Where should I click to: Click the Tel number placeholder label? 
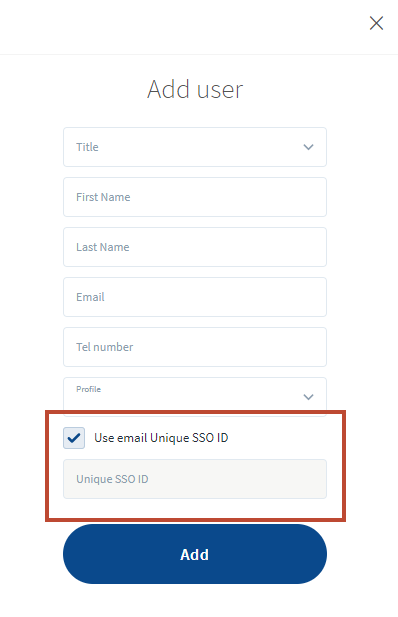[x=105, y=347]
